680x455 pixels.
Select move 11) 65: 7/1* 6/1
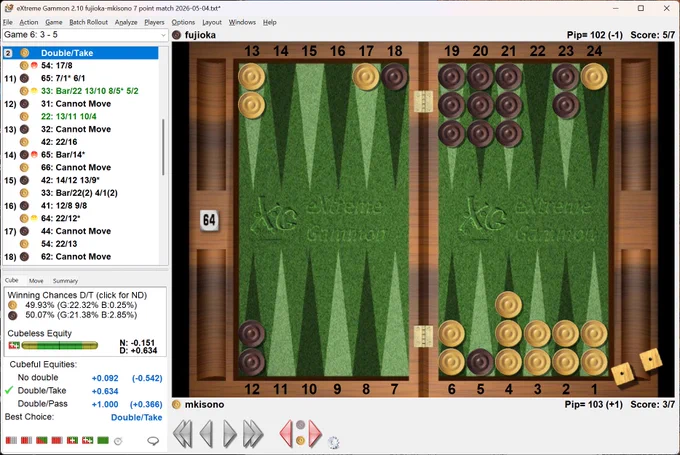81,78
